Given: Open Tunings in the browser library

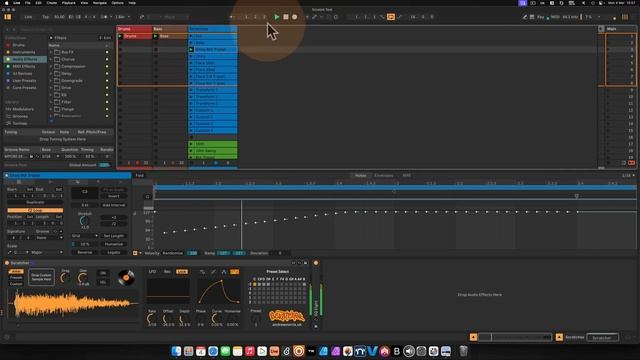Looking at the screenshot, I should coord(20,123).
